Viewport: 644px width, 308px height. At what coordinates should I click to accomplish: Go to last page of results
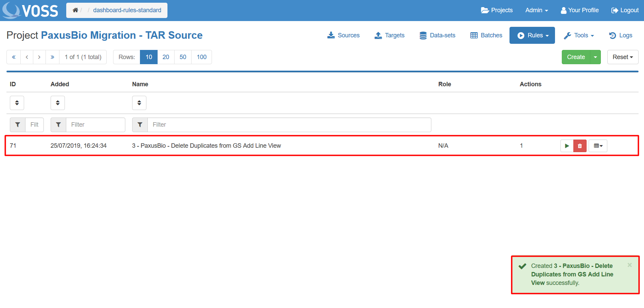tap(52, 57)
